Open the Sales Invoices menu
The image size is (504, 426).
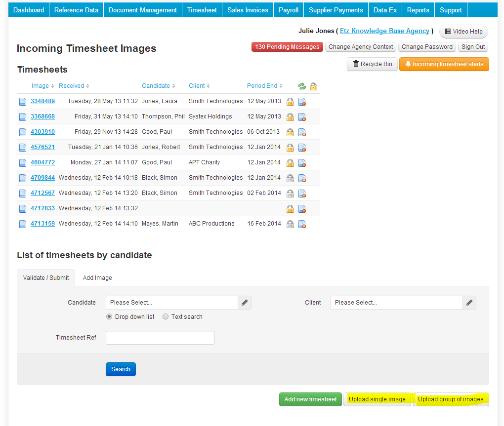pos(248,10)
